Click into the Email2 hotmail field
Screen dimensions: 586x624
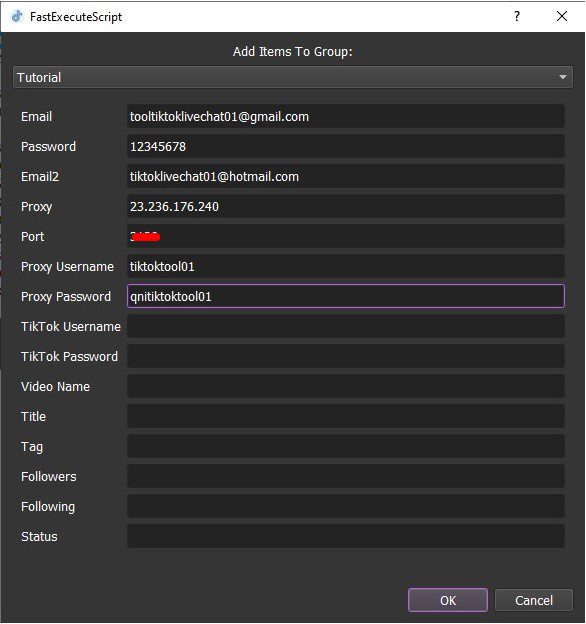coord(346,176)
